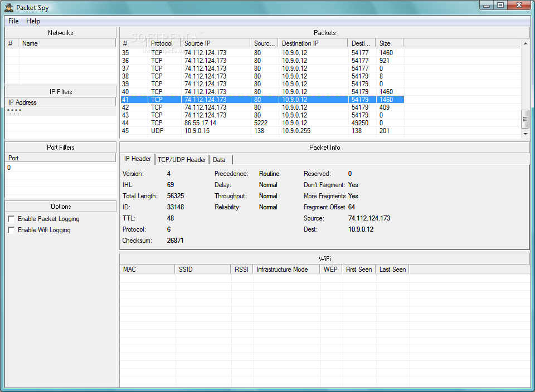Viewport: 535px width, 392px height.
Task: Click the Source value 74.112.124.173 in Packet Info
Action: pos(369,218)
